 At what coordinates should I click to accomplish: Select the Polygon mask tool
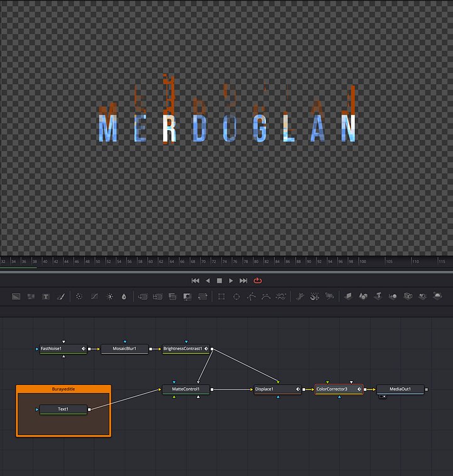click(x=251, y=297)
